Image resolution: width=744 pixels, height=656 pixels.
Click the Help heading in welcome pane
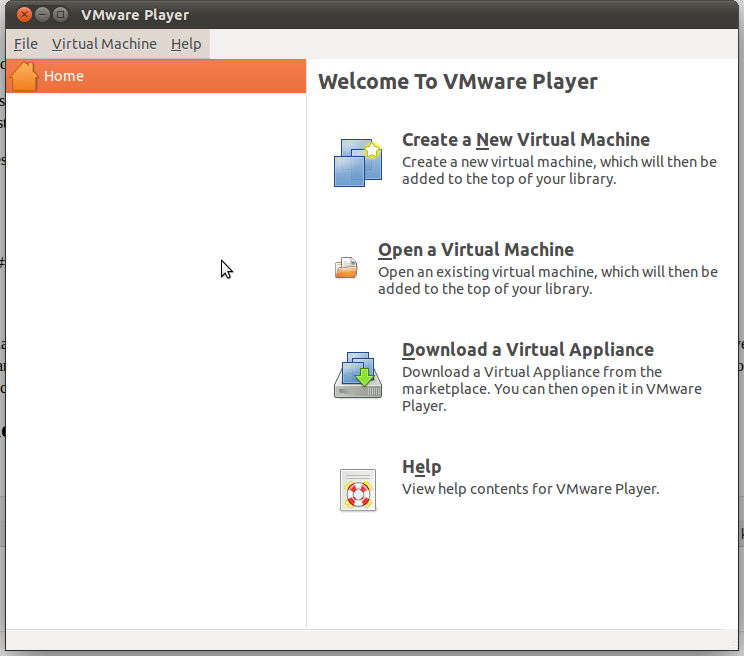(421, 467)
